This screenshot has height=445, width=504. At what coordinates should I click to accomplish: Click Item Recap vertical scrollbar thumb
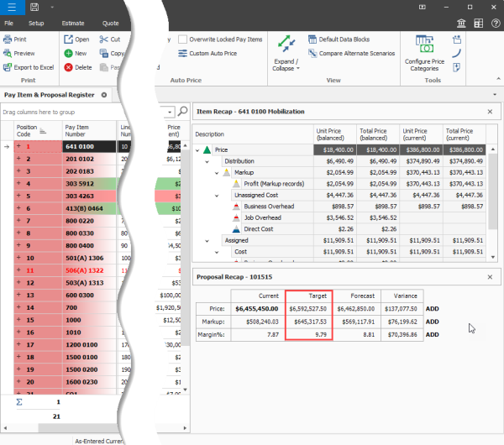493,191
